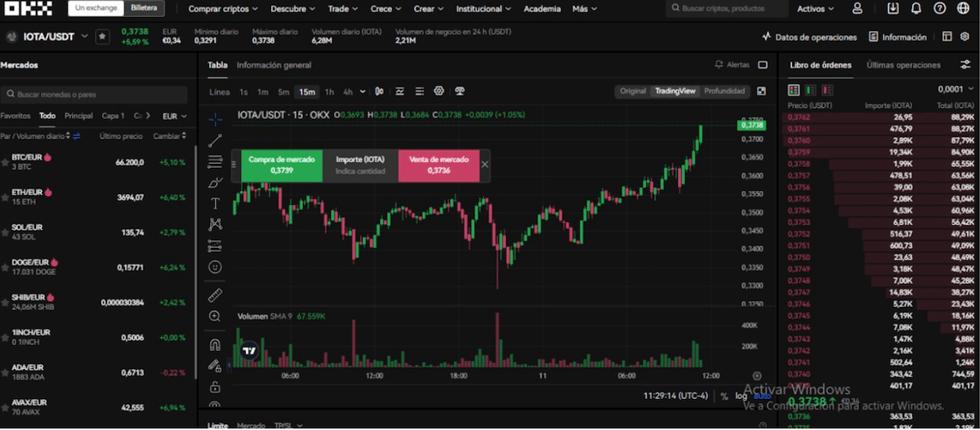The image size is (980, 430).
Task: Toggle magnet mode in drawing toolbar
Action: click(x=216, y=344)
